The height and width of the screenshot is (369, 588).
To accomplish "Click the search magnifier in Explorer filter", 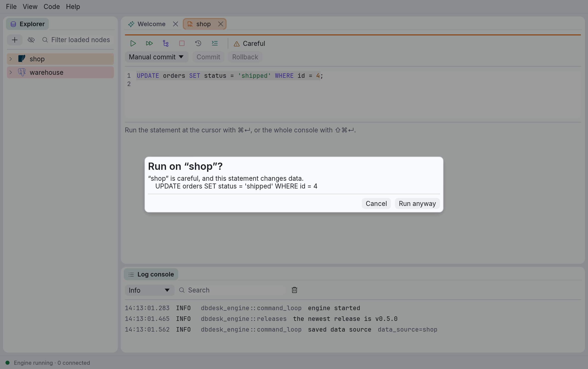I will point(45,40).
